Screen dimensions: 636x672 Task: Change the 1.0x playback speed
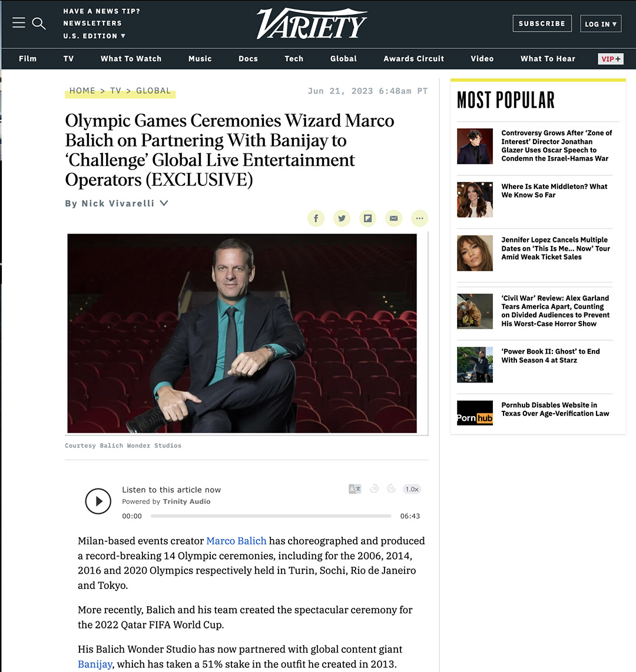[412, 489]
